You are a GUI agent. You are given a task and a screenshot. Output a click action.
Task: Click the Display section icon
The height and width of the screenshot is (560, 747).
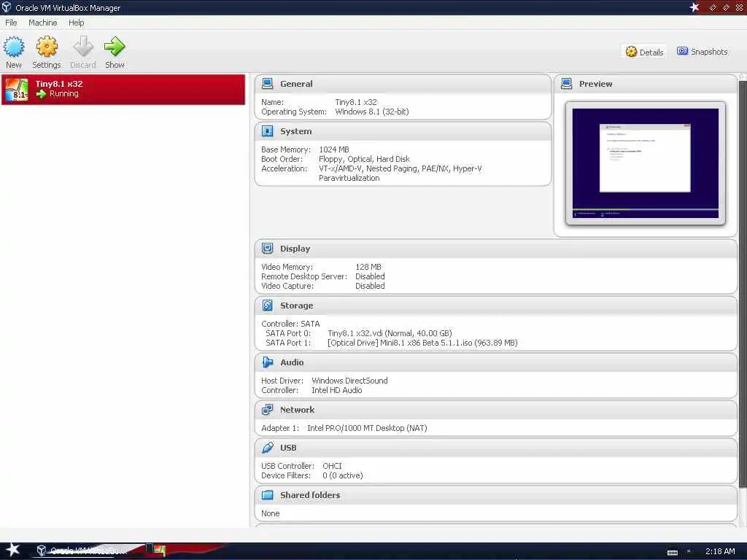[x=268, y=249]
